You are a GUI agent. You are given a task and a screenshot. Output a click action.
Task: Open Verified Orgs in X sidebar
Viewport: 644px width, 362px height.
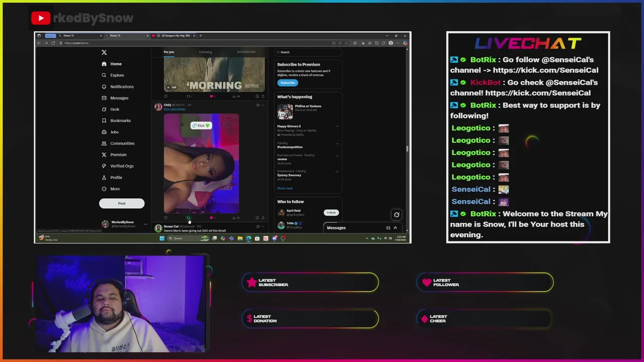(117, 166)
